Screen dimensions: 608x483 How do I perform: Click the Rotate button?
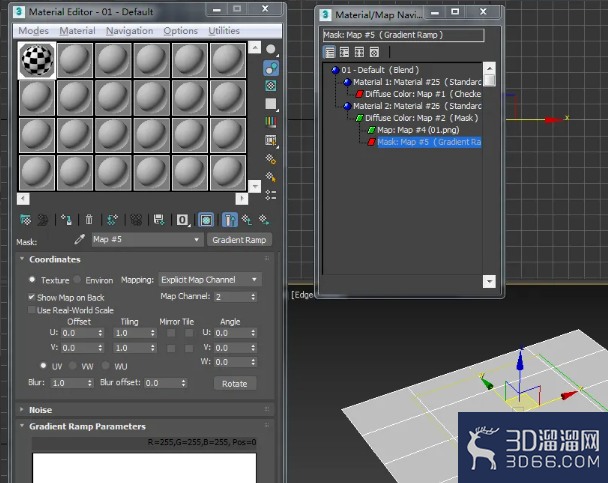[235, 383]
